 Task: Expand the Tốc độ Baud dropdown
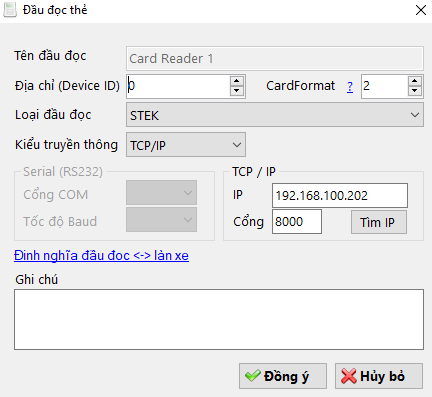(x=161, y=220)
